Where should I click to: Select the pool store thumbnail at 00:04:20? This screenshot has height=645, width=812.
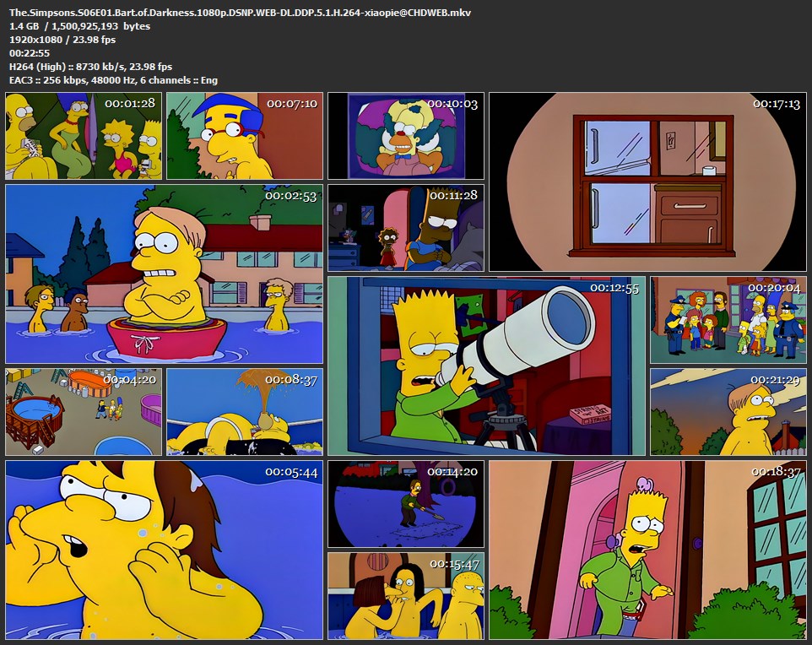pyautogui.click(x=84, y=412)
